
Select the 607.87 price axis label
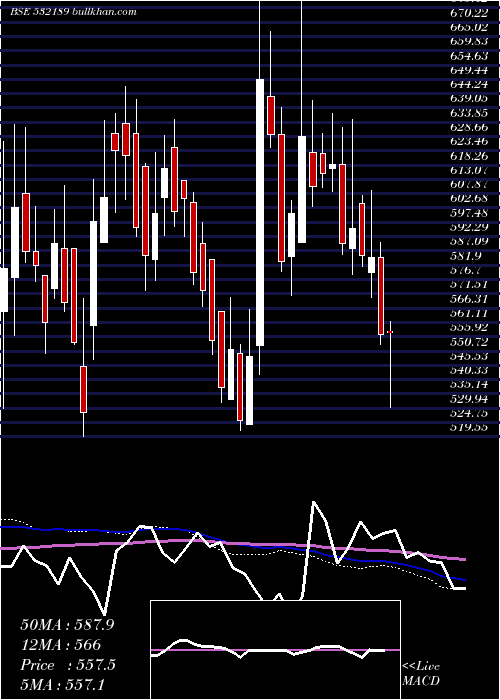point(469,184)
